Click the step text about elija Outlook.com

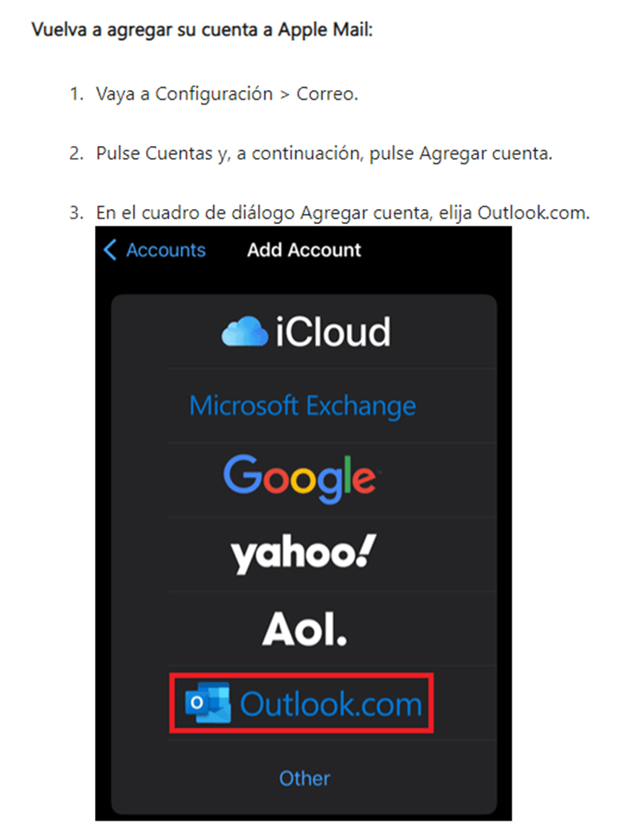[x=343, y=213]
